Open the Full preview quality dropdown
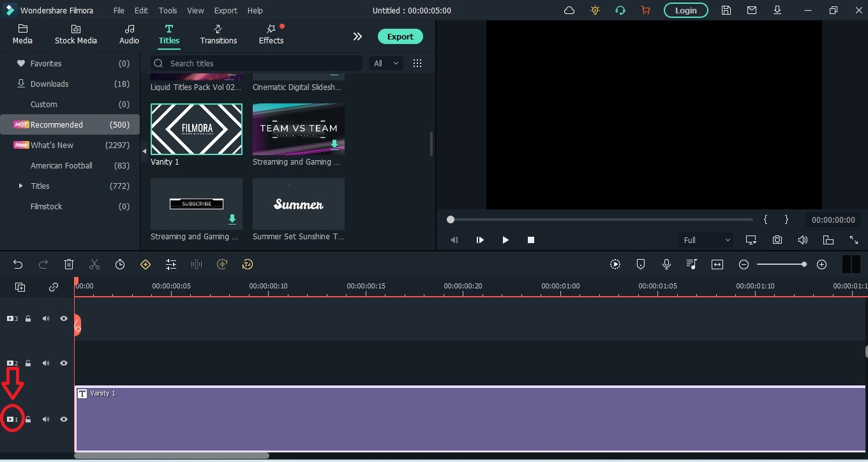This screenshot has height=462, width=868. 706,240
